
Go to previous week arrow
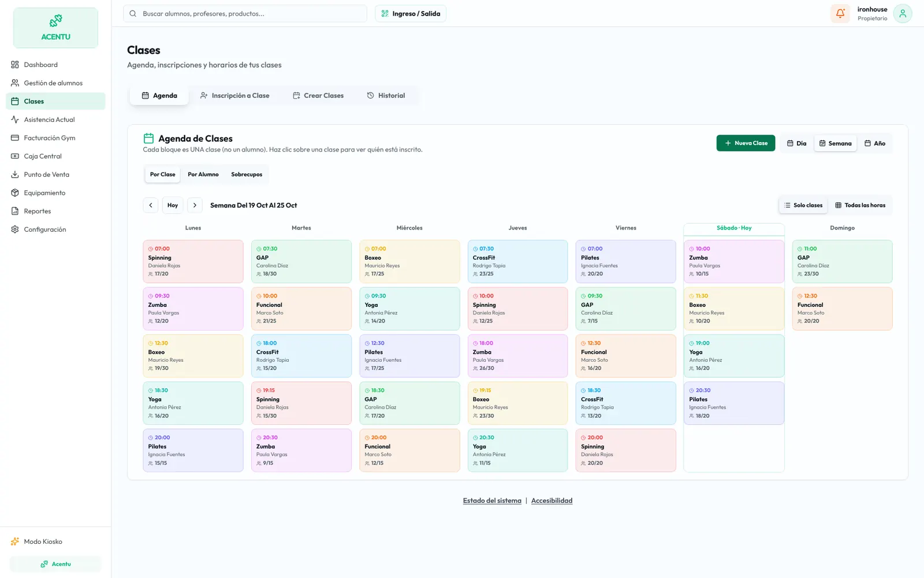(151, 205)
